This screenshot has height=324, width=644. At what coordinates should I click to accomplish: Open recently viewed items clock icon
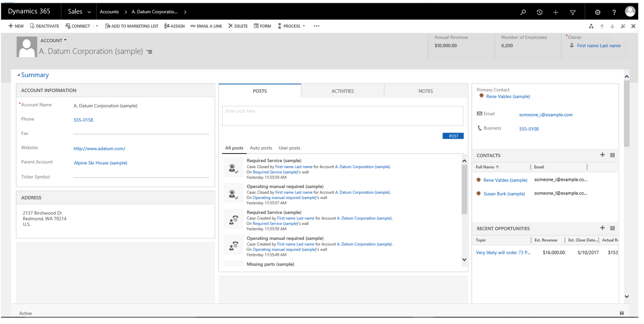539,12
